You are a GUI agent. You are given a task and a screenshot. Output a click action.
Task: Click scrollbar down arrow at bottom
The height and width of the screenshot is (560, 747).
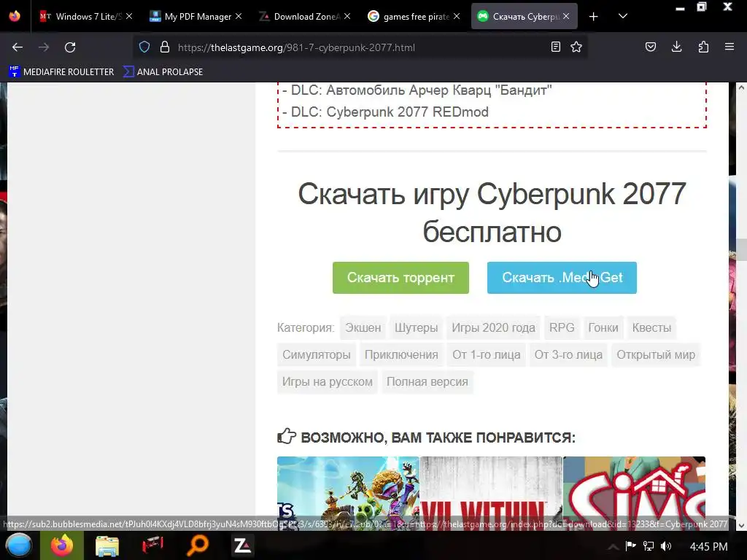click(x=741, y=525)
